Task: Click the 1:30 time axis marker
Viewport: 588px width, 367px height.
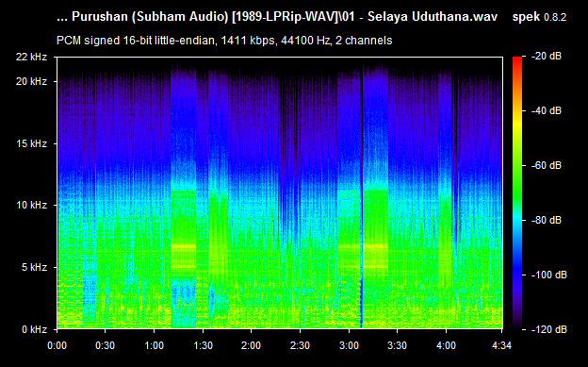Action: pos(203,345)
